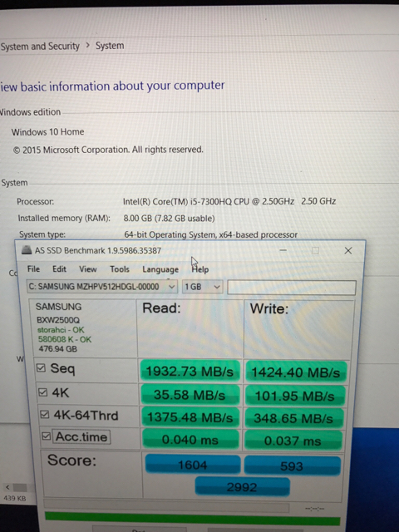Image resolution: width=399 pixels, height=532 pixels.
Task: Click the breadcrumb chevron after System and Security
Action: [x=87, y=45]
